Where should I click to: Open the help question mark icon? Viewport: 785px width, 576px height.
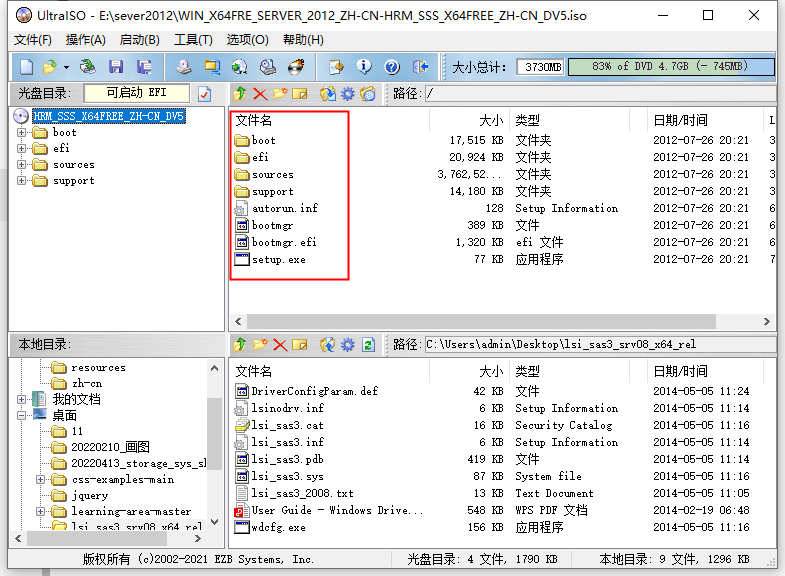point(392,67)
